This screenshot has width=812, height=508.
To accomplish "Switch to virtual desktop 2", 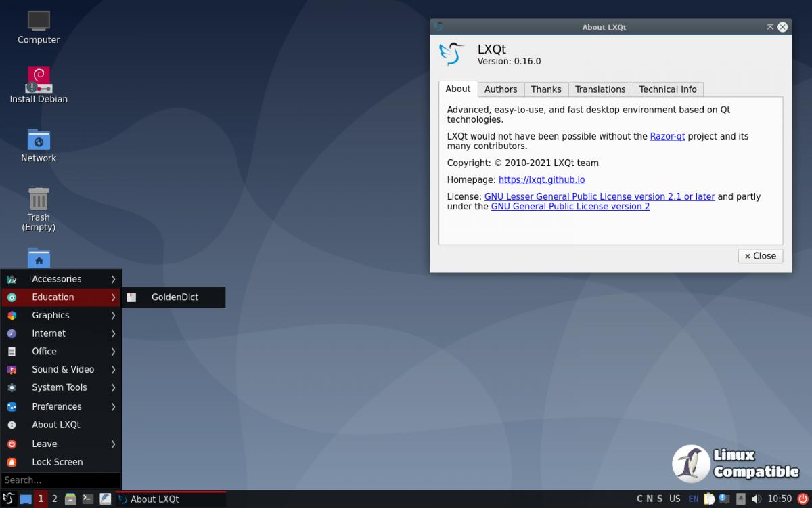I will 55,499.
